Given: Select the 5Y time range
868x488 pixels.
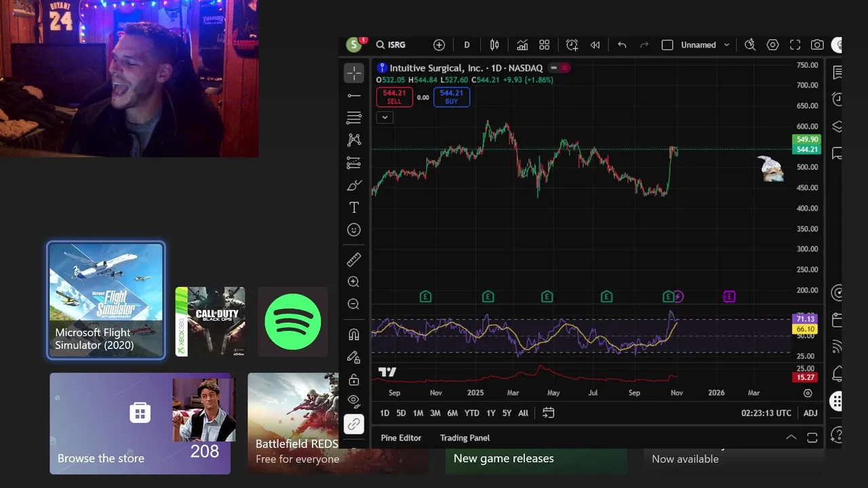Looking at the screenshot, I should click(507, 413).
